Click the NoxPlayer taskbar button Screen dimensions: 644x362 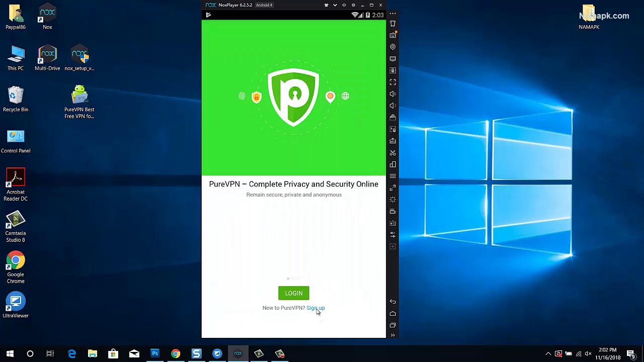[238, 354]
